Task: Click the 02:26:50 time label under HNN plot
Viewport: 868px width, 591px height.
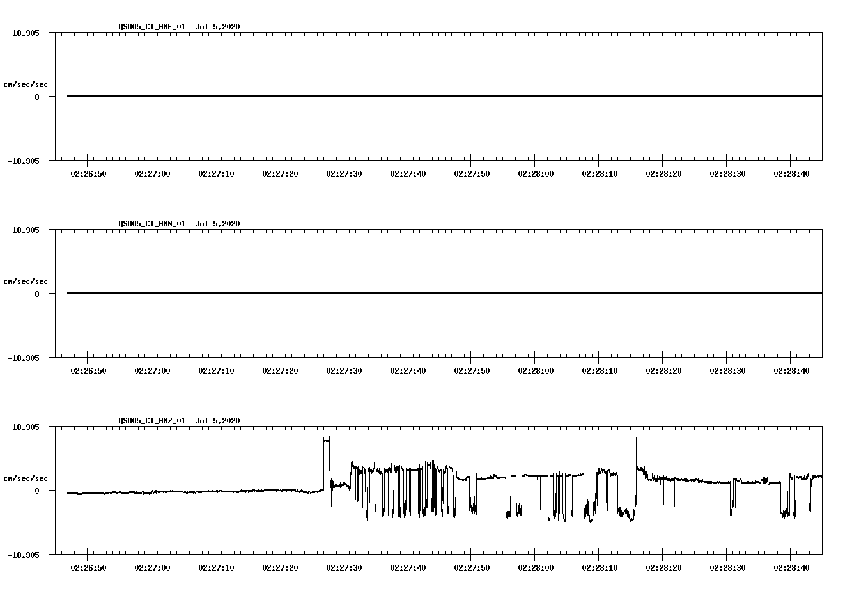Action: coord(88,371)
